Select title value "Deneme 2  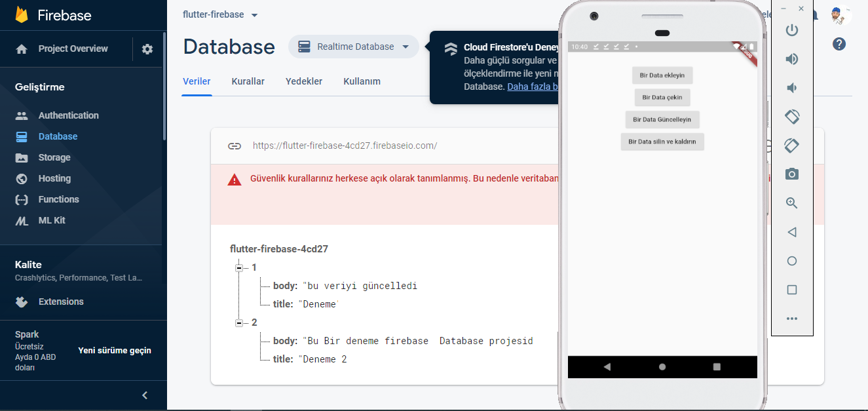pos(322,359)
